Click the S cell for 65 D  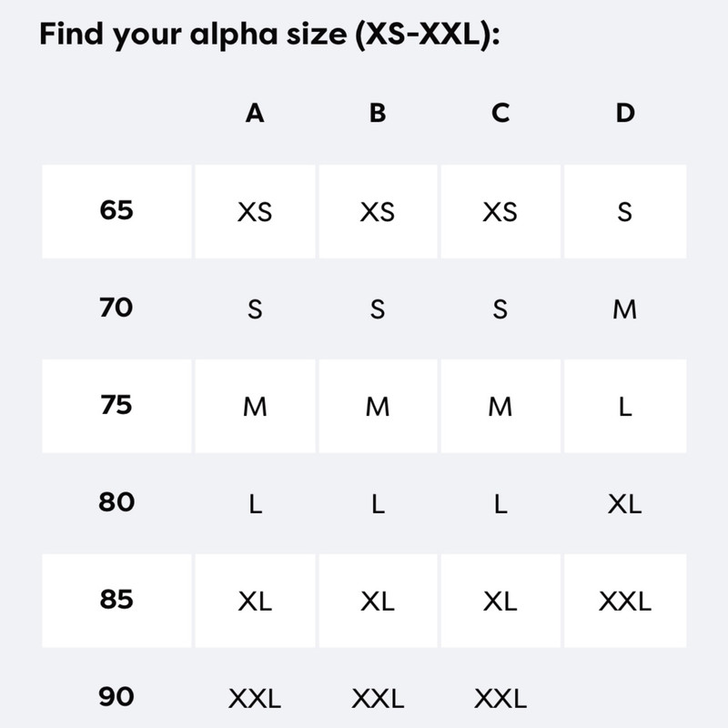[x=625, y=212]
